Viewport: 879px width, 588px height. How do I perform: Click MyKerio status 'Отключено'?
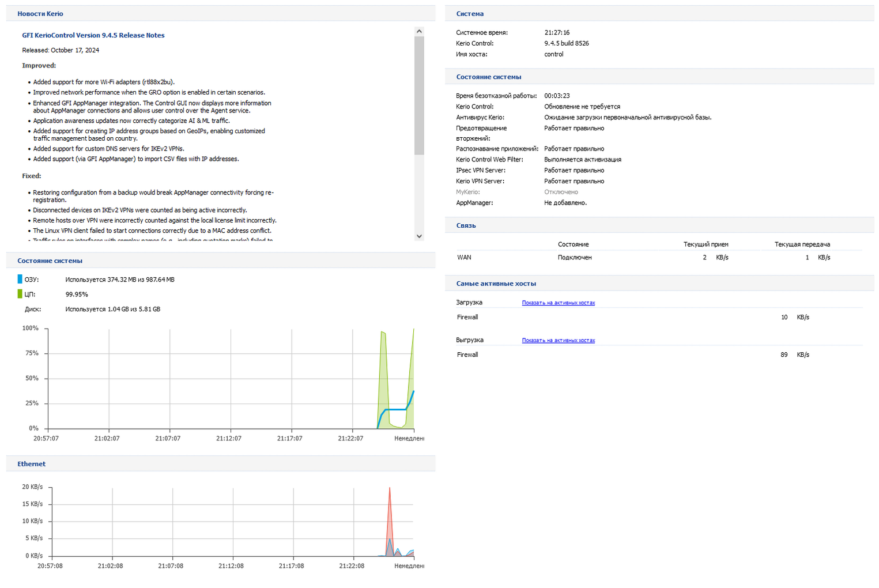point(561,192)
